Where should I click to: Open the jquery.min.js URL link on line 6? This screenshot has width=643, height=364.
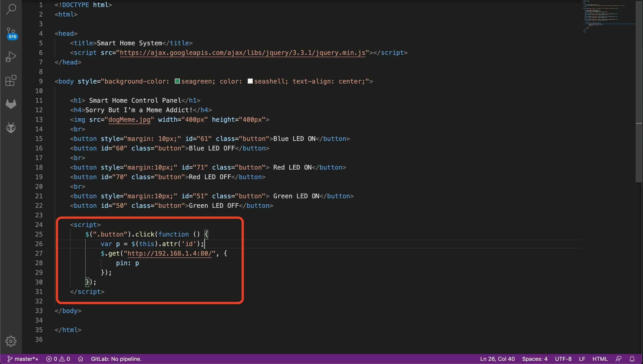242,53
